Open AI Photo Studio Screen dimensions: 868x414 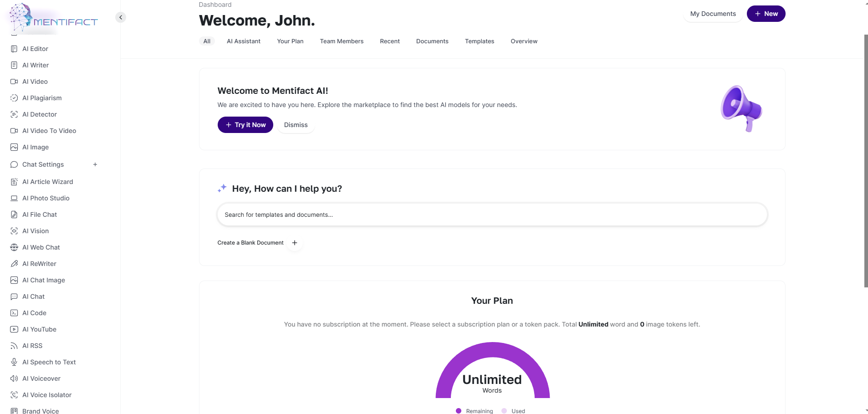coord(46,198)
